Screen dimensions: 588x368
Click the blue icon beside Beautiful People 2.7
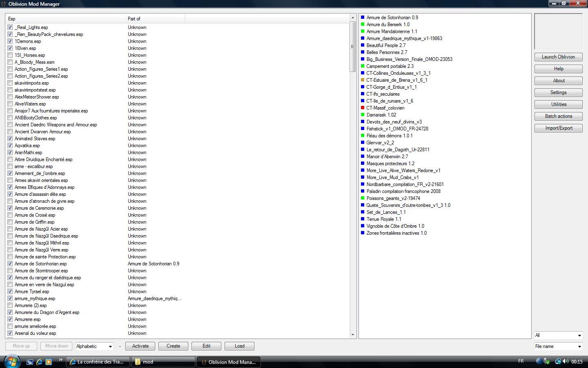363,45
